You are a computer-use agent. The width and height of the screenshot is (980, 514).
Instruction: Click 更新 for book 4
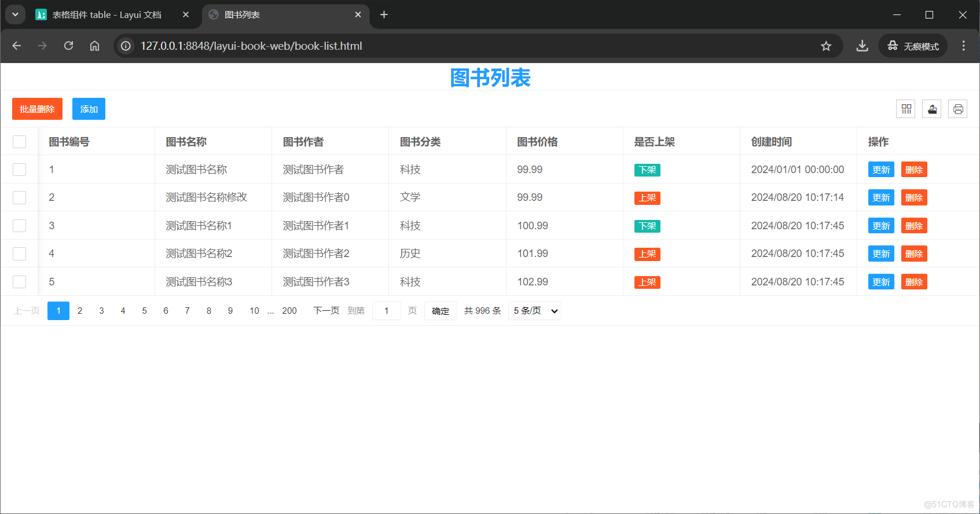point(881,254)
